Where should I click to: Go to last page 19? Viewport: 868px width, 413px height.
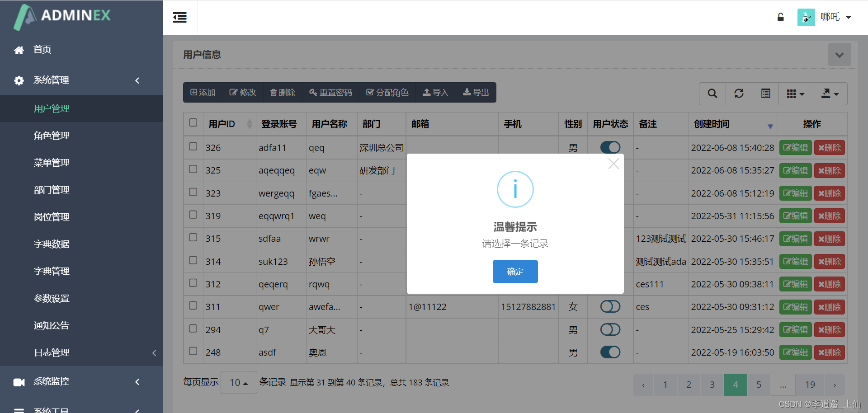tap(810, 385)
